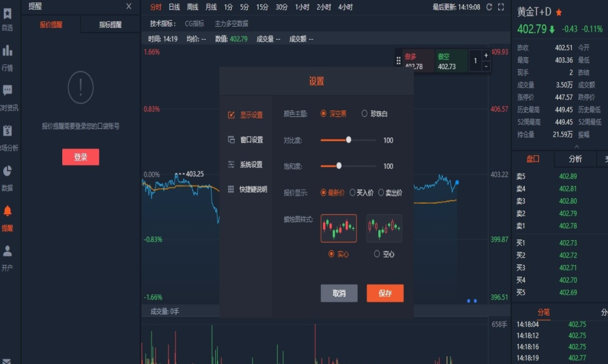Toggle fullscreen chart icon

coord(501,7)
